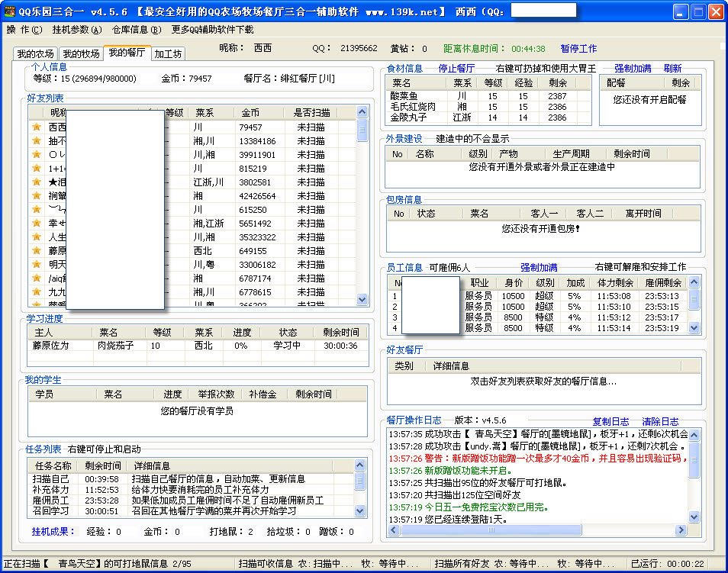Click the 暂停工作 link
Image resolution: width=728 pixels, height=573 pixels.
(x=578, y=49)
